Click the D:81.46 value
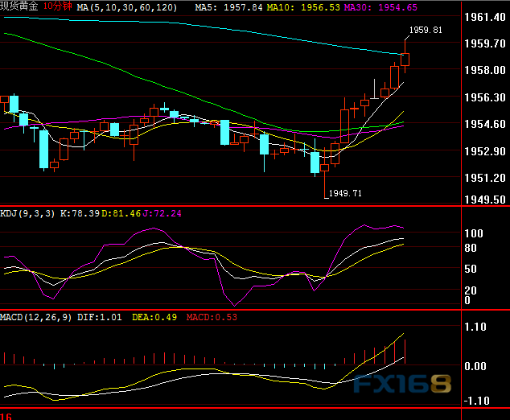Image resolution: width=510 pixels, height=420 pixels. pos(121,213)
